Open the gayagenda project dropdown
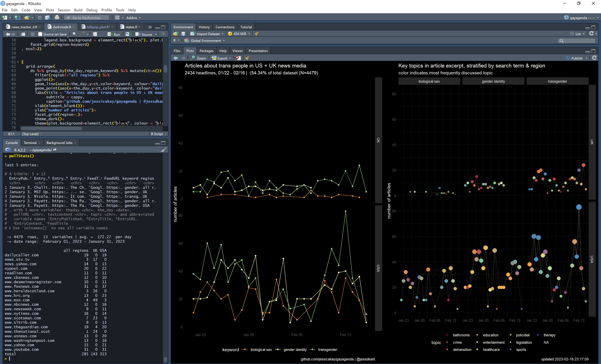 point(582,18)
